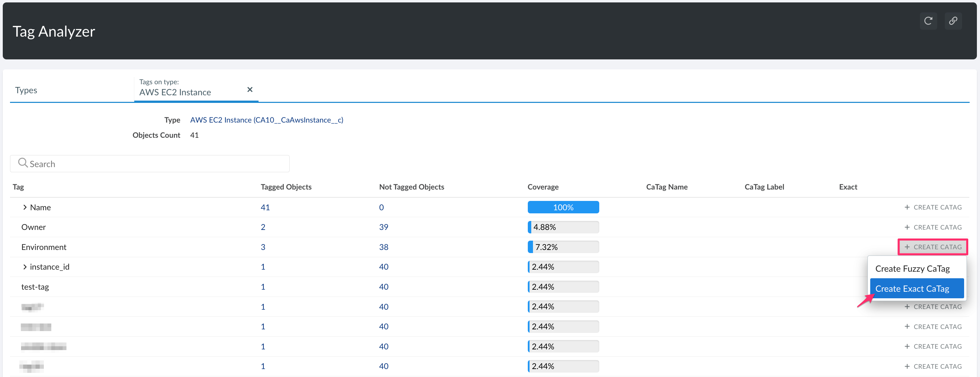Click the search magnifier icon
Screen dimensions: 980x377
(23, 163)
